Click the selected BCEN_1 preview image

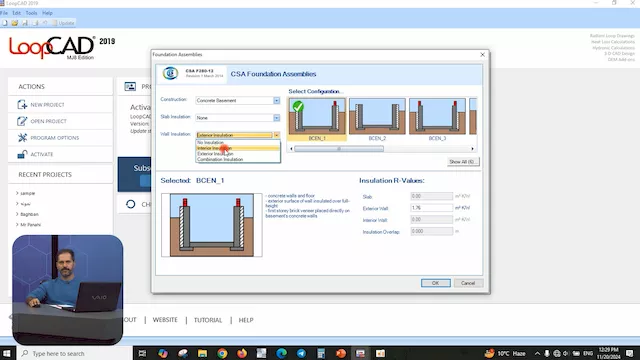pos(211,225)
